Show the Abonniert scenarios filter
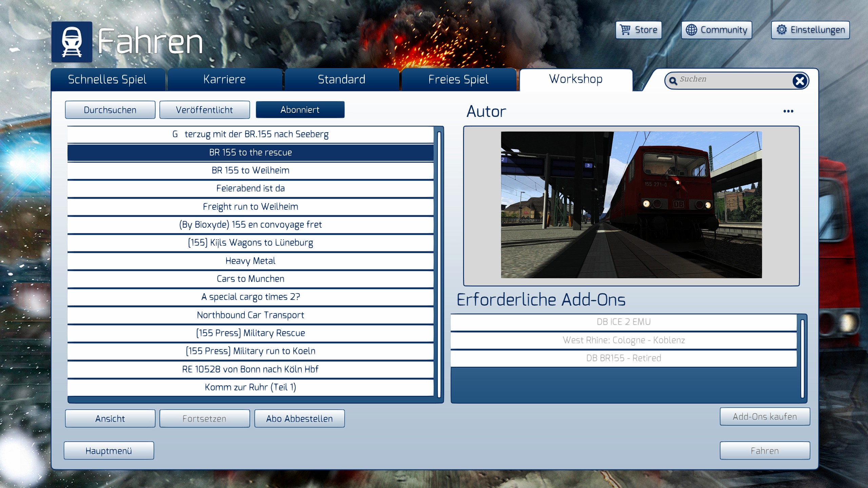 point(300,109)
